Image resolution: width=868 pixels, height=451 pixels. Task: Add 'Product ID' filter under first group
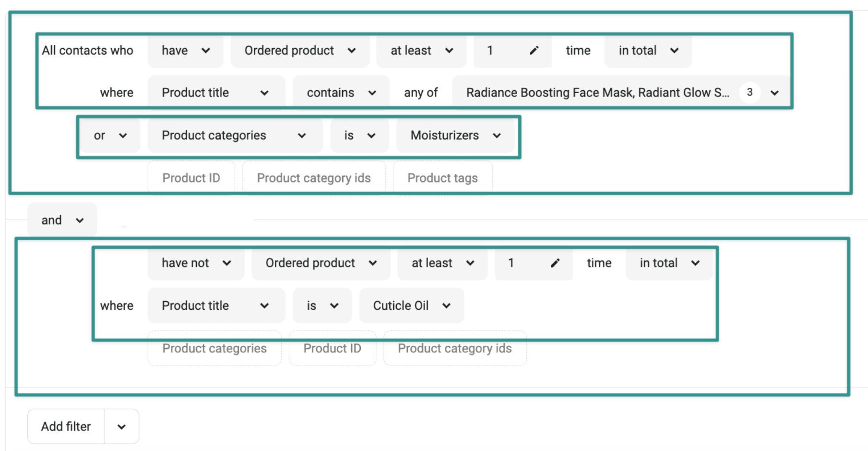[x=191, y=178]
